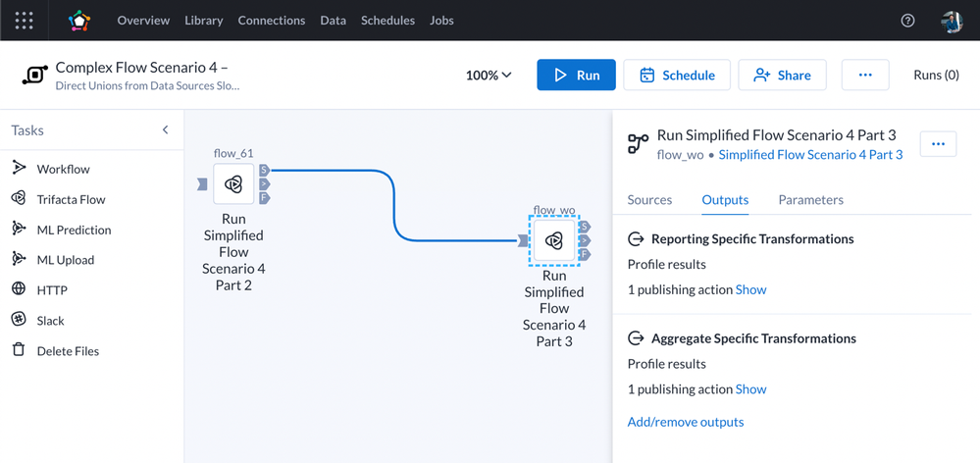The image size is (980, 463).
Task: Open the details panel more options menu
Action: (938, 143)
